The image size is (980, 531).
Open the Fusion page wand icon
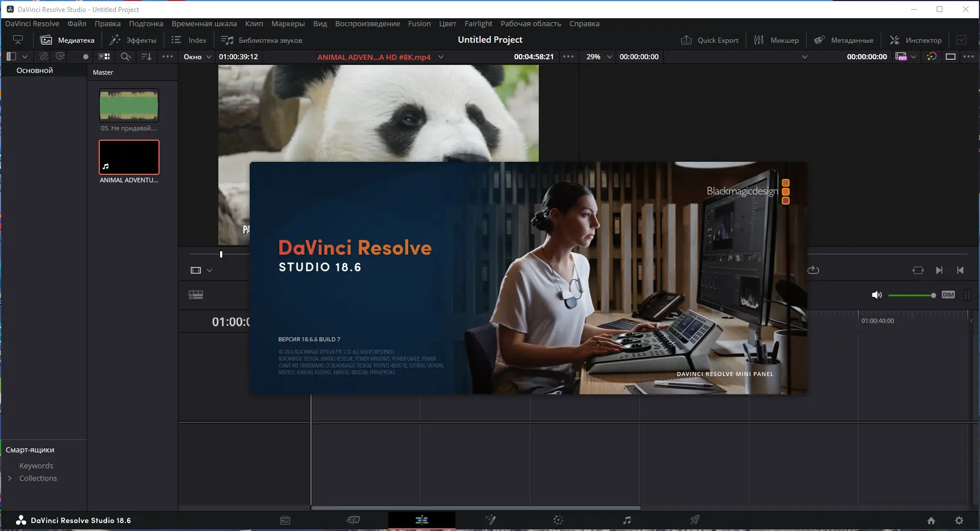490,520
